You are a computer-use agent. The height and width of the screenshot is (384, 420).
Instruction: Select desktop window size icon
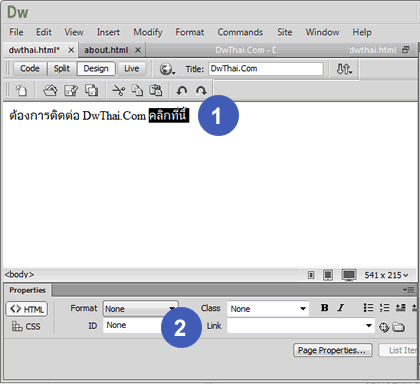point(349,275)
